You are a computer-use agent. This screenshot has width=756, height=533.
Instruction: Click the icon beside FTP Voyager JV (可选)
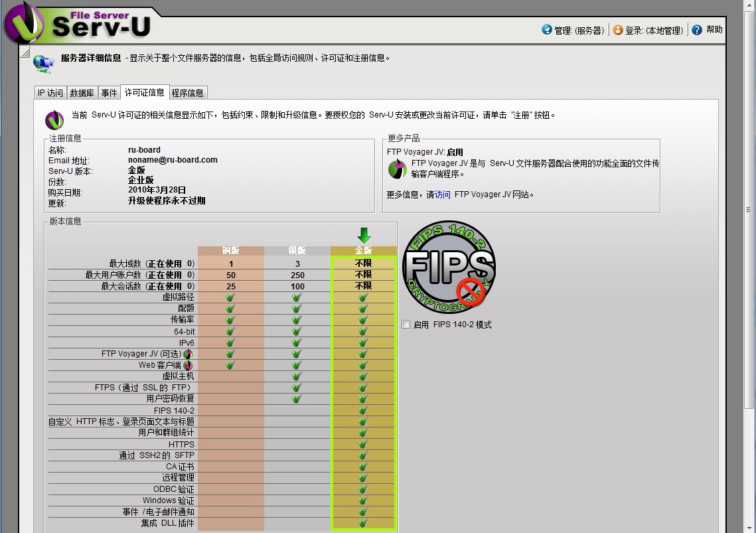point(188,354)
